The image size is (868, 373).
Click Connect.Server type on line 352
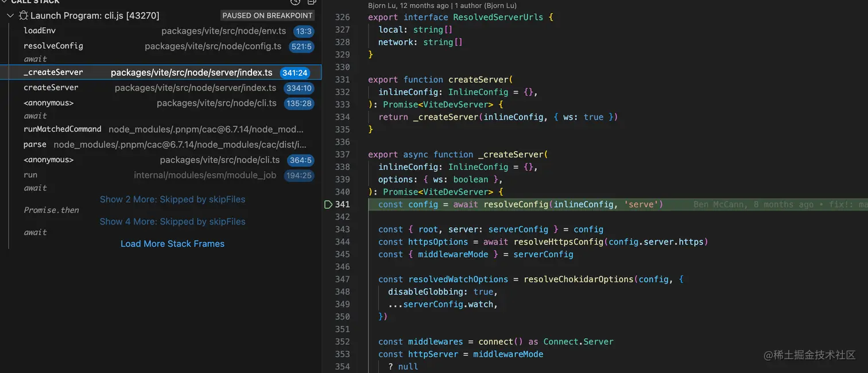point(578,342)
